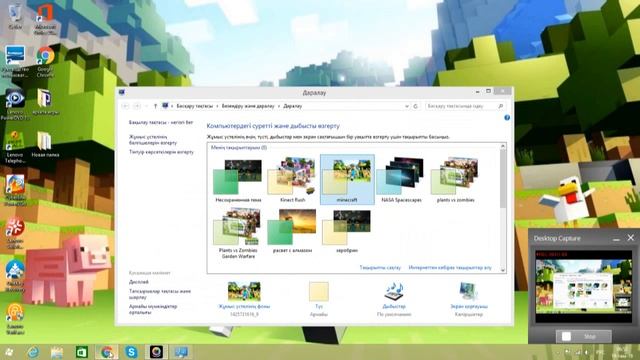640x360 pixels.
Task: Open the Ease of Access Center sidebar link
Action: [153, 309]
